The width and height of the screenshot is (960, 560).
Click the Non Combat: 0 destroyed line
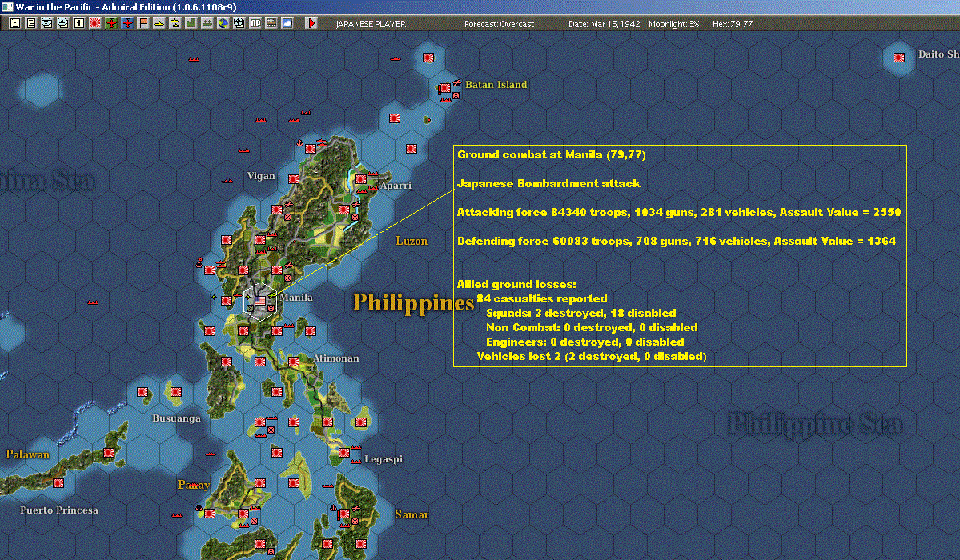(x=592, y=327)
